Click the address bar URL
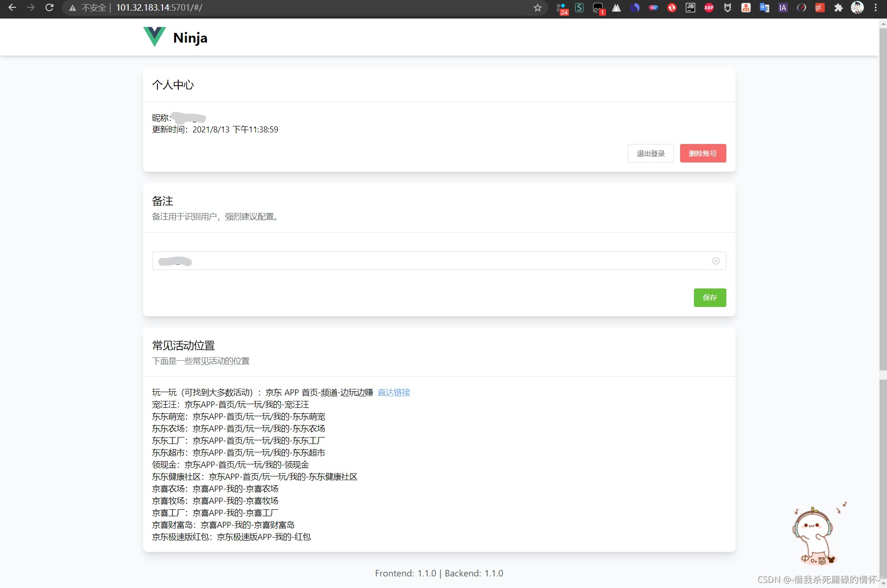Viewport: 887px width, 588px height. [159, 7]
